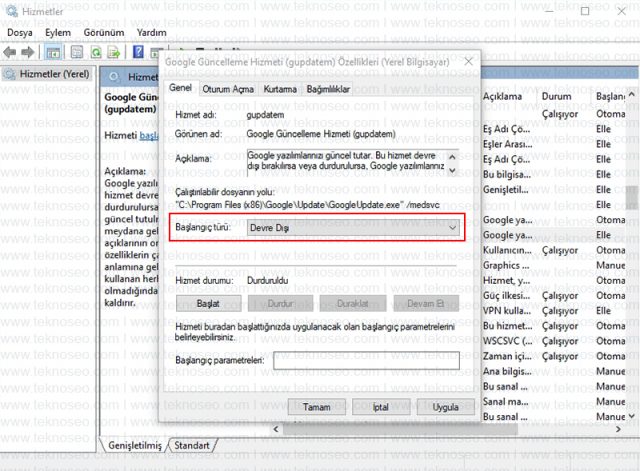Screen dimensions: 640x471
Task: Switch to the Bağımlılıklar tab
Action: [x=328, y=89]
